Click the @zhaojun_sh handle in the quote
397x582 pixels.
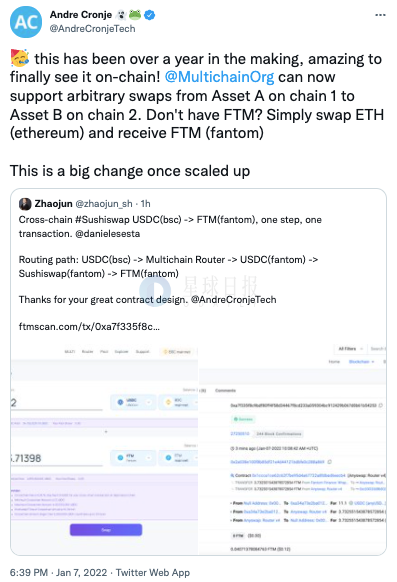[x=104, y=204]
